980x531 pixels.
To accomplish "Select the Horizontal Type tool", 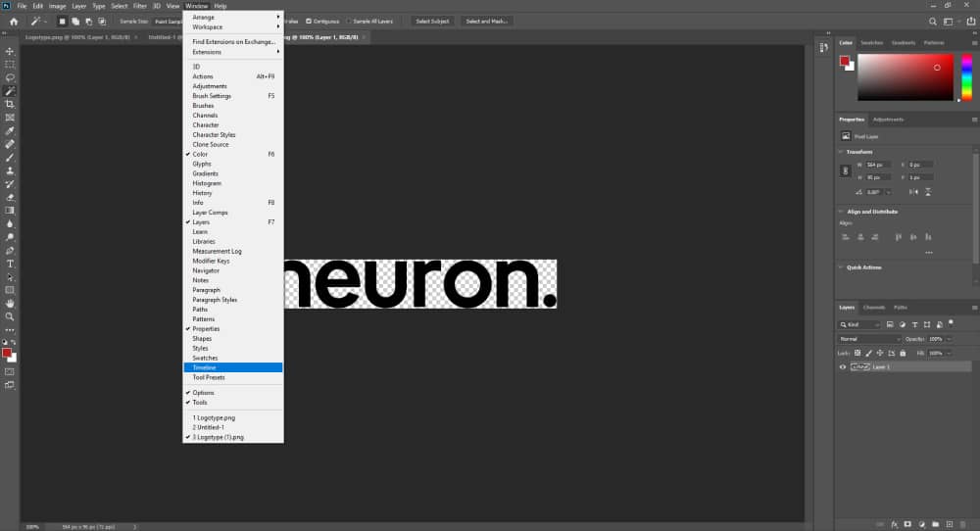I will click(10, 264).
